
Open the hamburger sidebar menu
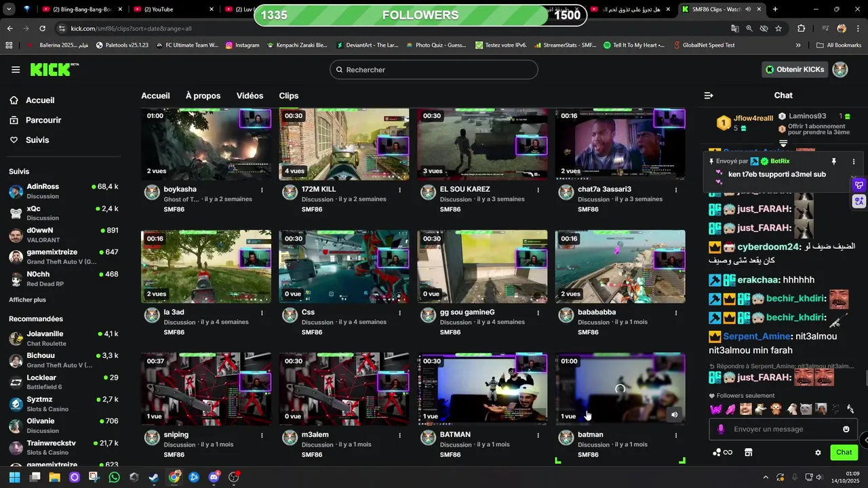(16, 69)
